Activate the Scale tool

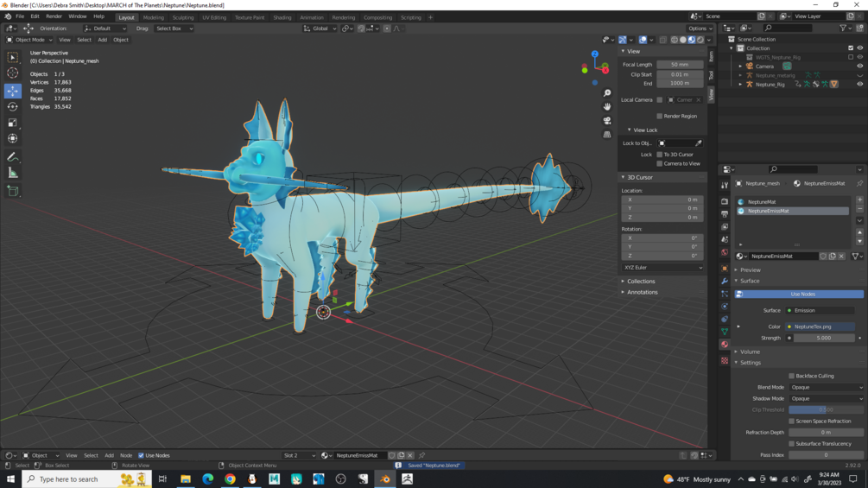pyautogui.click(x=12, y=123)
